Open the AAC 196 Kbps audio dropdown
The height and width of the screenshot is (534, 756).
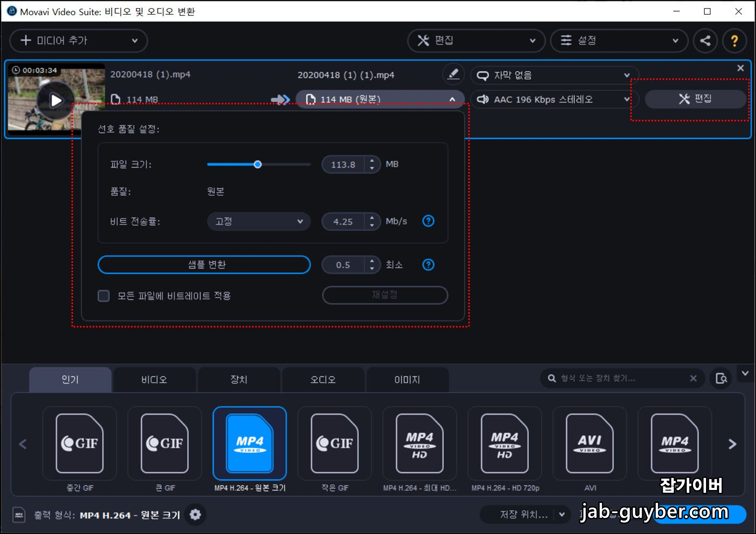click(x=554, y=100)
